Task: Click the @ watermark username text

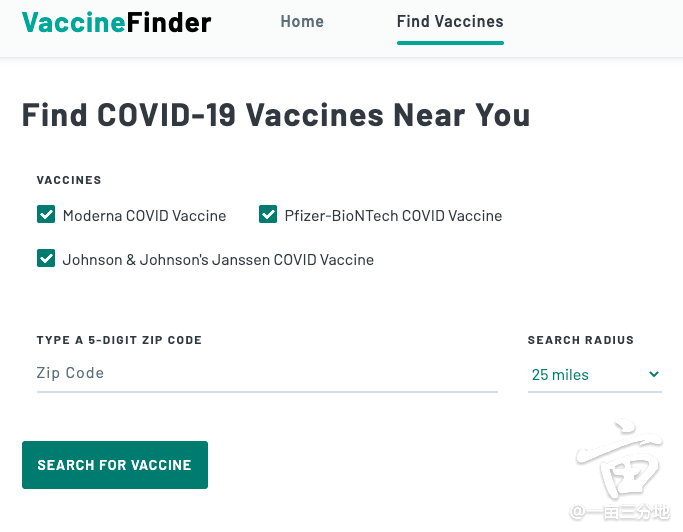Action: click(x=619, y=512)
